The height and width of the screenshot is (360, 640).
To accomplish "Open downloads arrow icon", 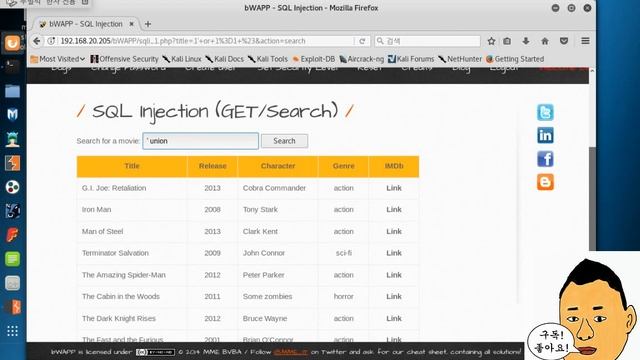I will (526, 41).
